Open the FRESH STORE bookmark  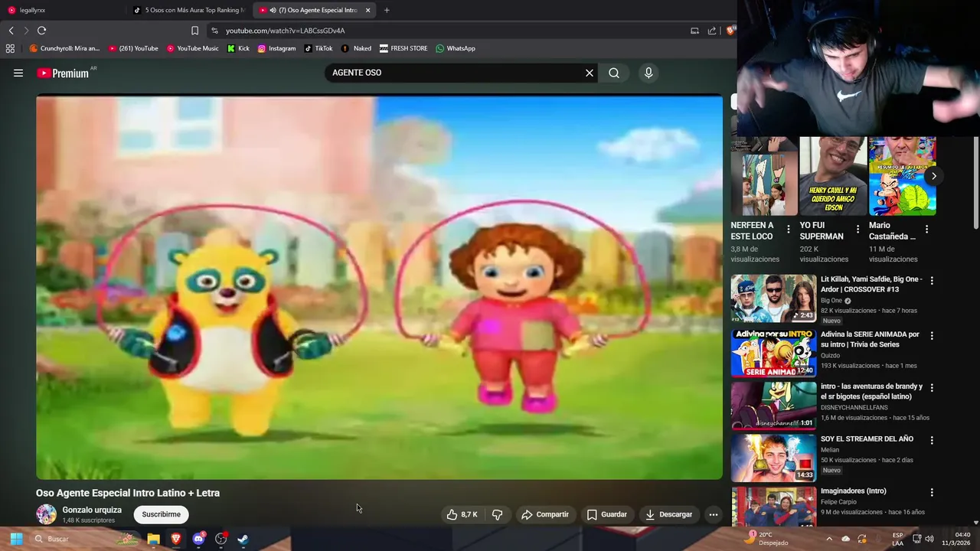click(403, 48)
